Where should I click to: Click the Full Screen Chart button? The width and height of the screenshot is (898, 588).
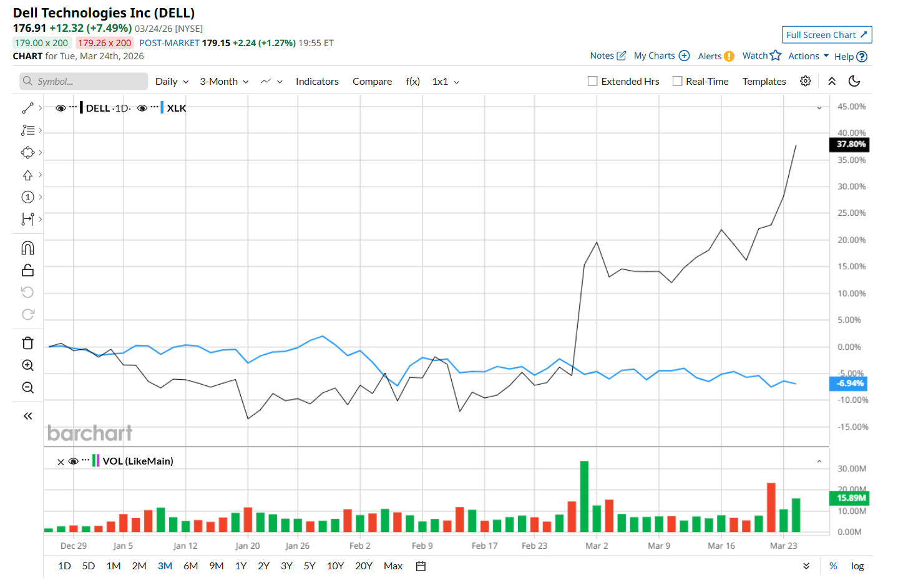click(x=826, y=35)
